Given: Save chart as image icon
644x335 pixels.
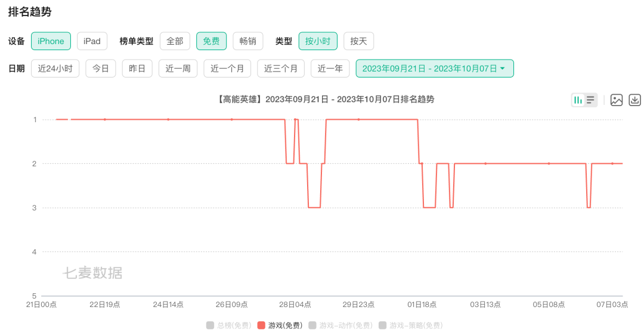Looking at the screenshot, I should (616, 100).
